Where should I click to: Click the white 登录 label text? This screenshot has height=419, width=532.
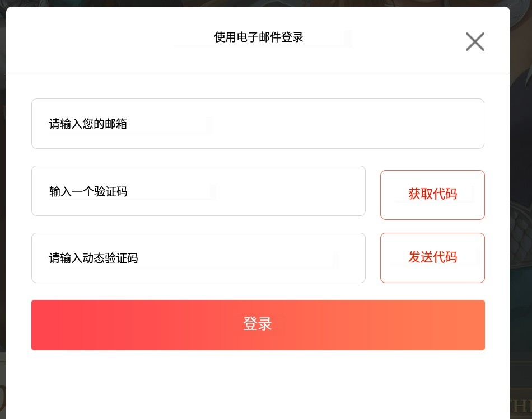click(x=258, y=324)
